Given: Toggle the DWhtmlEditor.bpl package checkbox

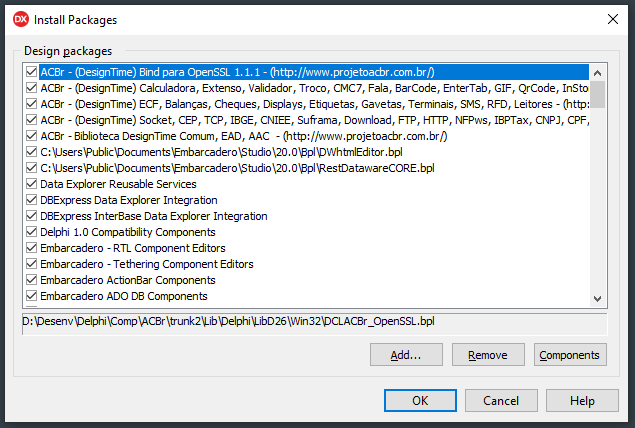Looking at the screenshot, I should 32,152.
